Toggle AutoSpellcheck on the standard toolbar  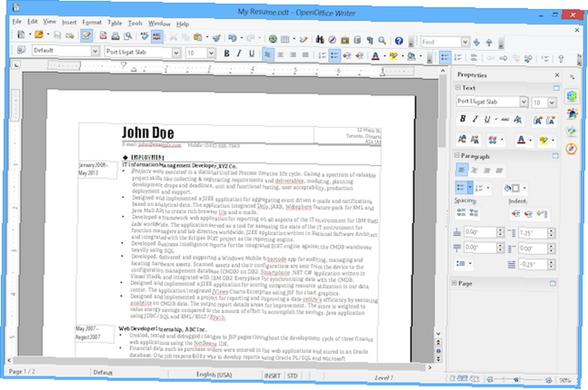pos(157,37)
